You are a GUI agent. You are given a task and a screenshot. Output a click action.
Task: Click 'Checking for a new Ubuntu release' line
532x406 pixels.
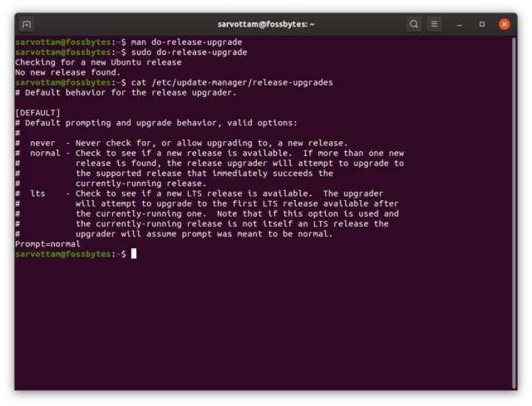[x=98, y=62]
